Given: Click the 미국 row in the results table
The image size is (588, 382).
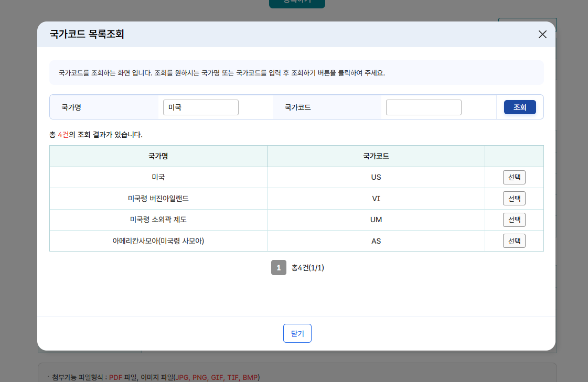Looking at the screenshot, I should pos(157,177).
